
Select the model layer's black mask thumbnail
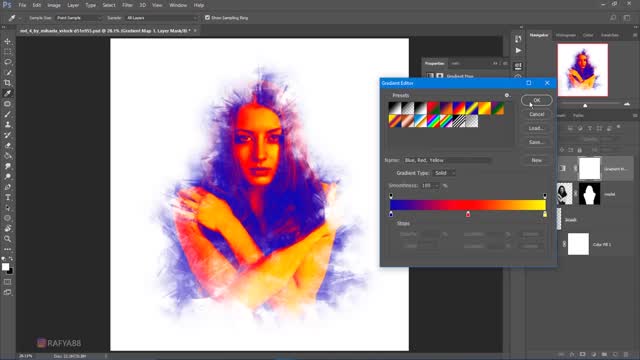589,193
